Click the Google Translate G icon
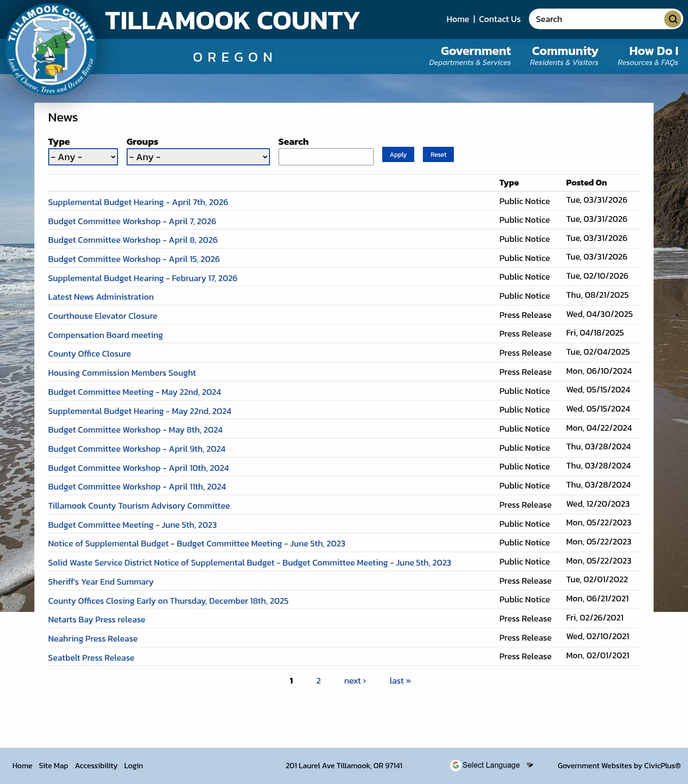Image resolution: width=688 pixels, height=784 pixels. (456, 765)
